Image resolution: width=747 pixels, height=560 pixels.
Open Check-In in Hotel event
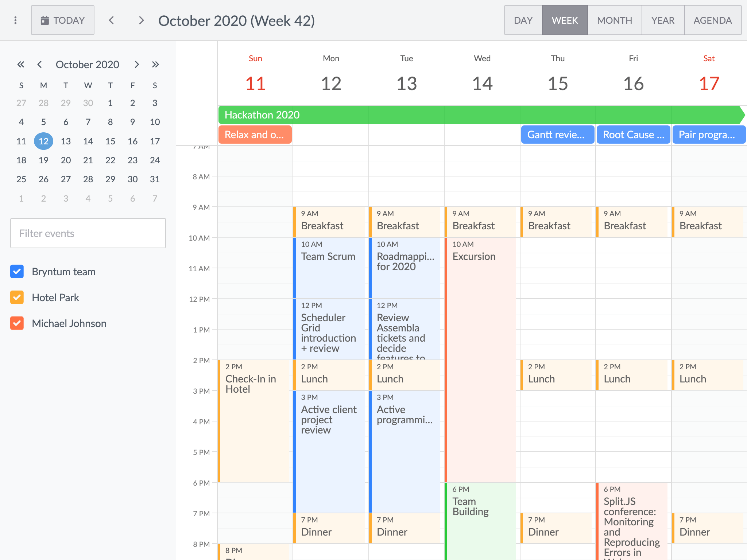click(x=253, y=421)
